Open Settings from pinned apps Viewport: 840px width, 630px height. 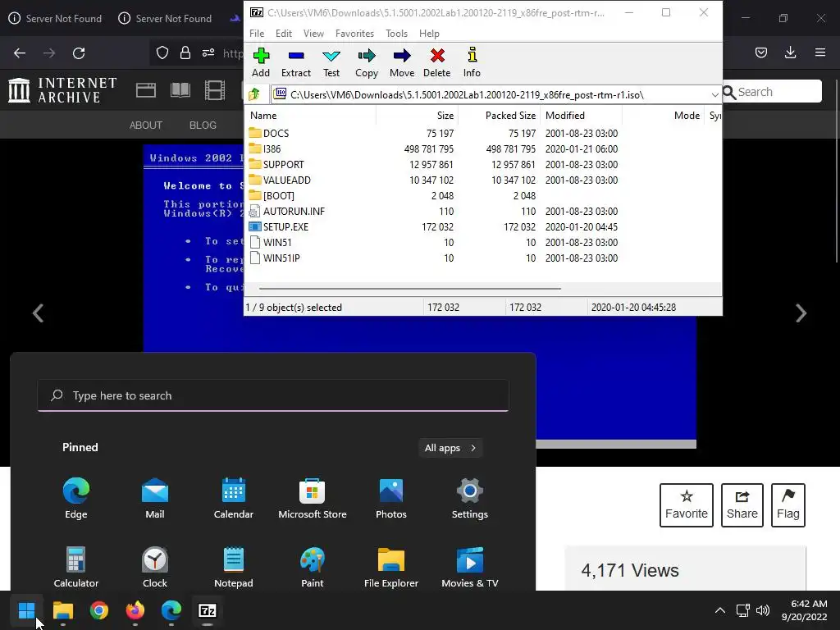click(470, 498)
